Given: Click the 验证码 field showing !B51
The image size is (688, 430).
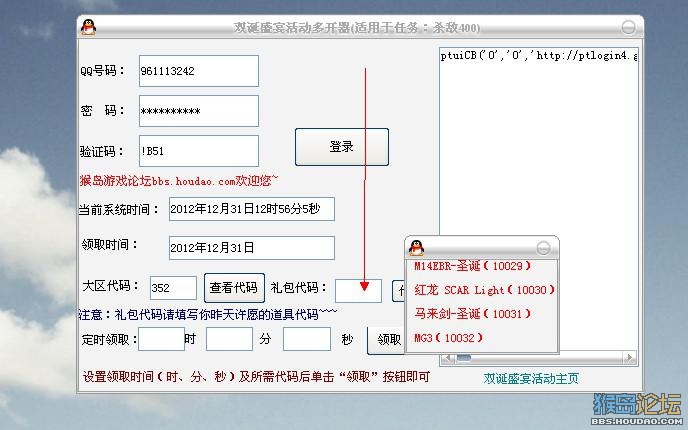Looking at the screenshot, I should (199, 151).
